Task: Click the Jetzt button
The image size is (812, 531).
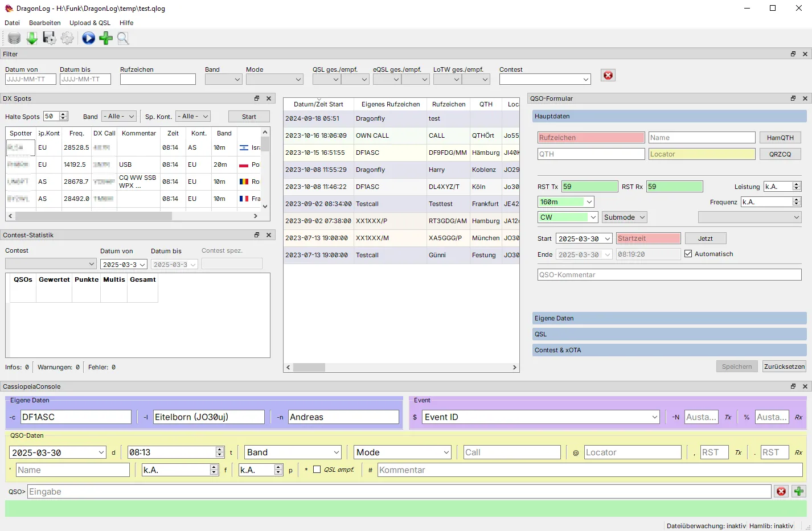Action: 706,238
